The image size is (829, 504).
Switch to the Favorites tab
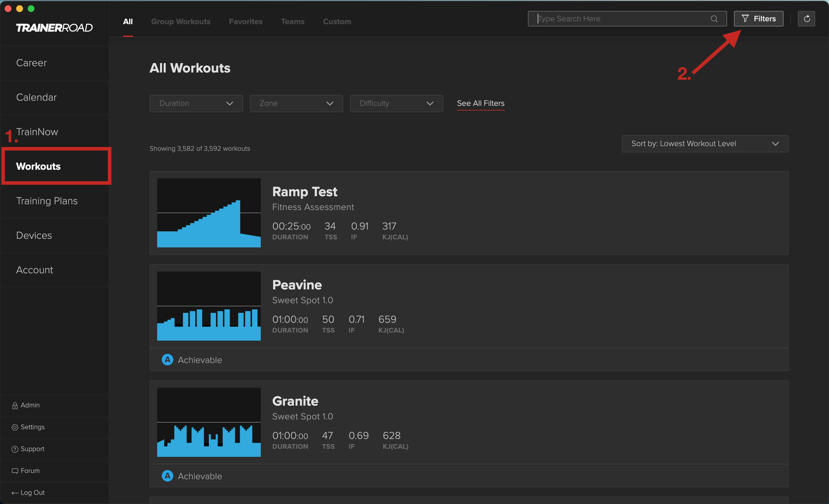click(246, 22)
